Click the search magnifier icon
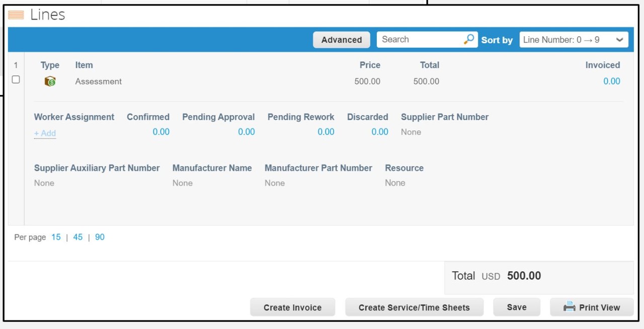Screen dimensions: 644x329 [x=469, y=39]
